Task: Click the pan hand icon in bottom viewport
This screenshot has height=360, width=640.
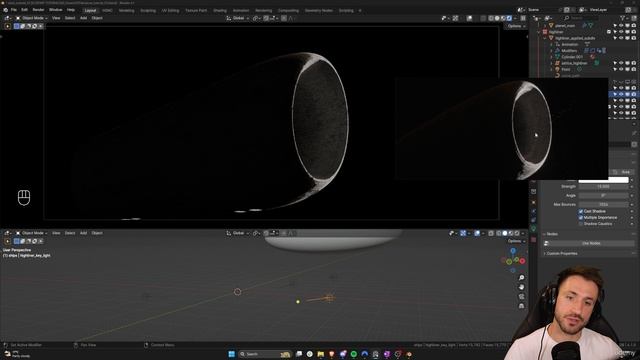Action: 522,287
